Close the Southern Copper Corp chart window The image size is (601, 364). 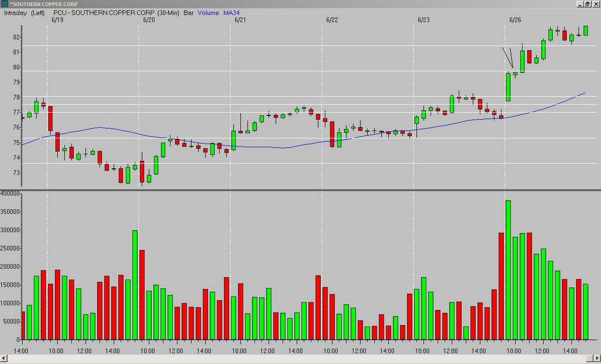(595, 4)
